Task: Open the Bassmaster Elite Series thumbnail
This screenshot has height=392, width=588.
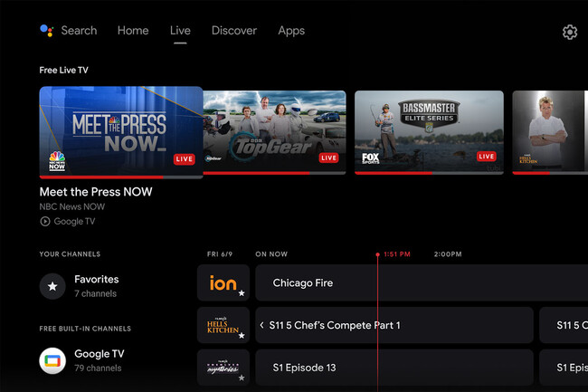Action: [x=429, y=132]
